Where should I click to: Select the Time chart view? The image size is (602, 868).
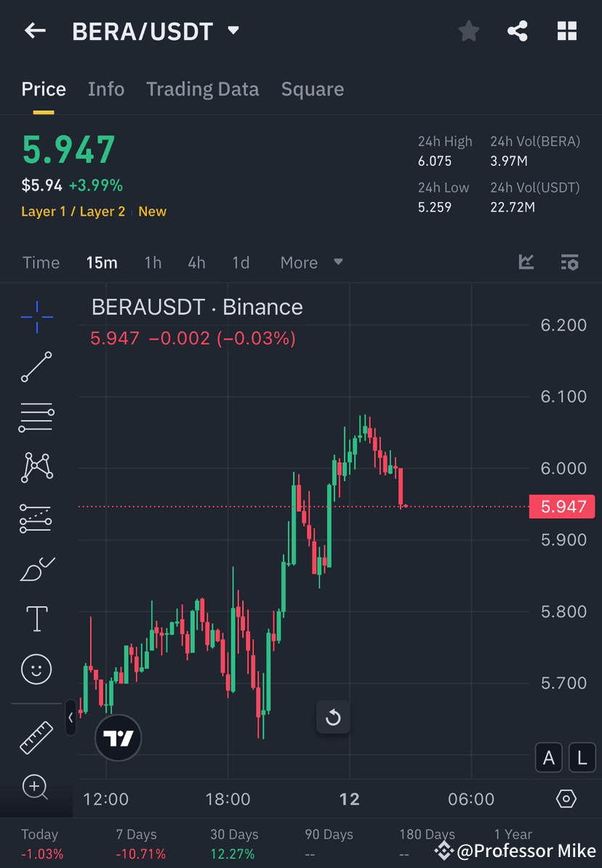click(41, 262)
